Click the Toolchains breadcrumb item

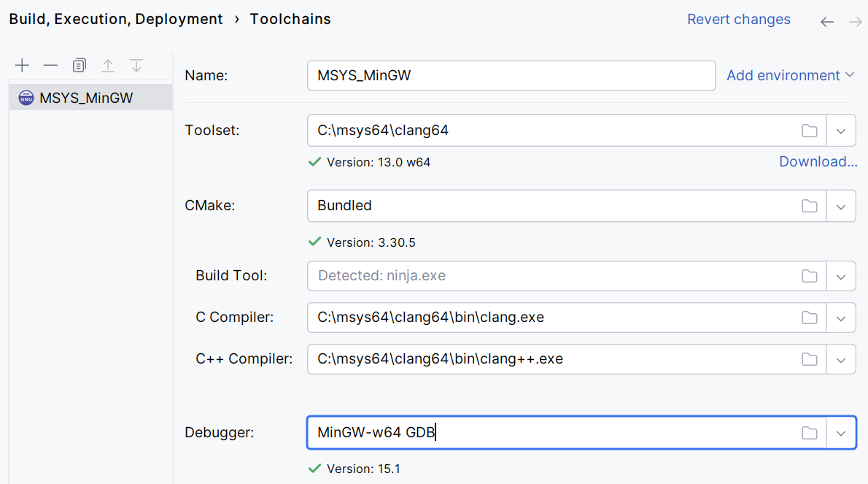[x=290, y=19]
